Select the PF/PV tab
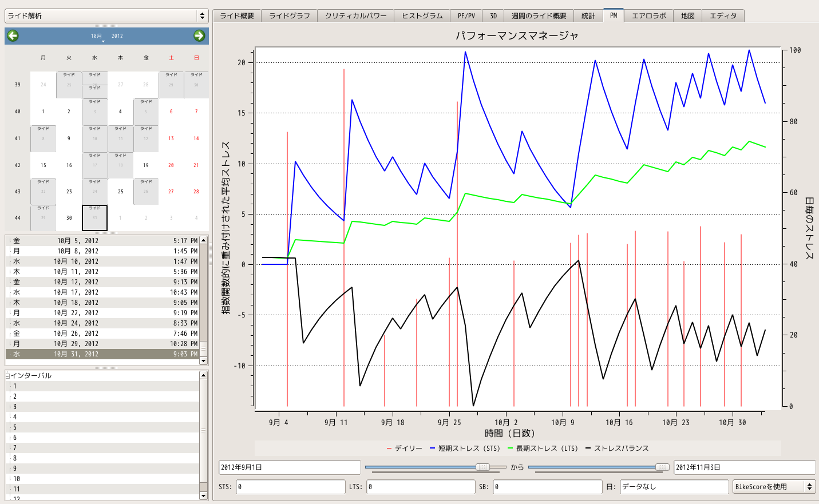Viewport: 819px width, 504px height. pyautogui.click(x=466, y=16)
